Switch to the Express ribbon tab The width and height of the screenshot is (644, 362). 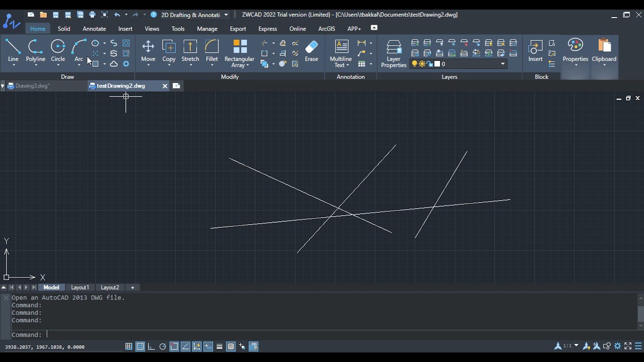pyautogui.click(x=268, y=29)
